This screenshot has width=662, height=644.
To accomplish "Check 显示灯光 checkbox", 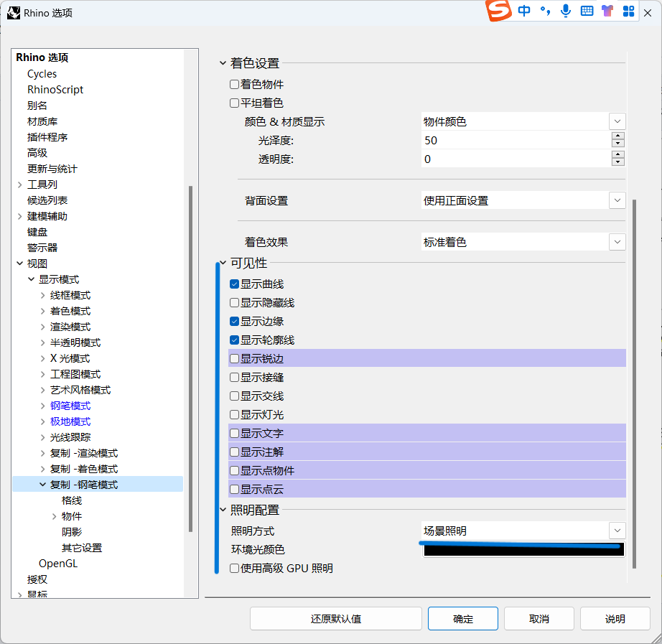I will click(234, 415).
